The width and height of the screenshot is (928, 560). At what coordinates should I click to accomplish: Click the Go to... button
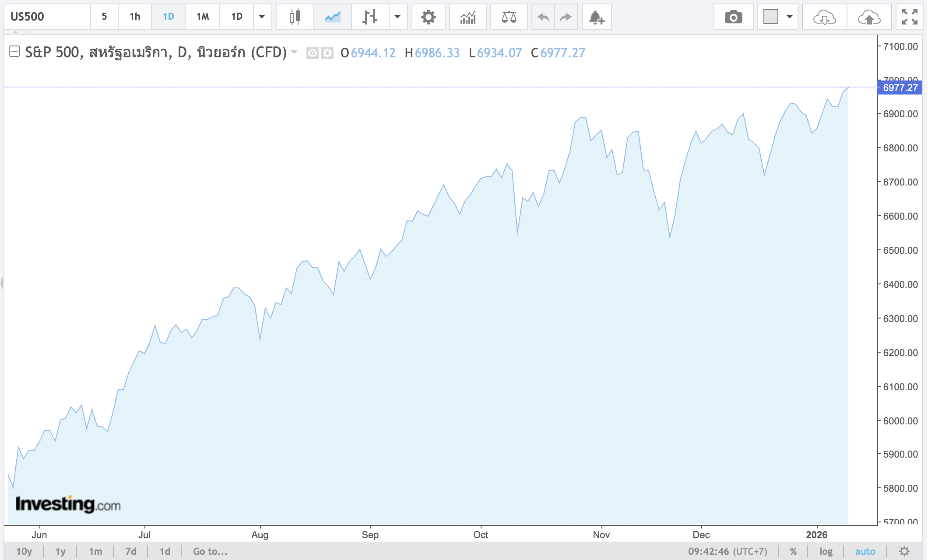point(210,551)
